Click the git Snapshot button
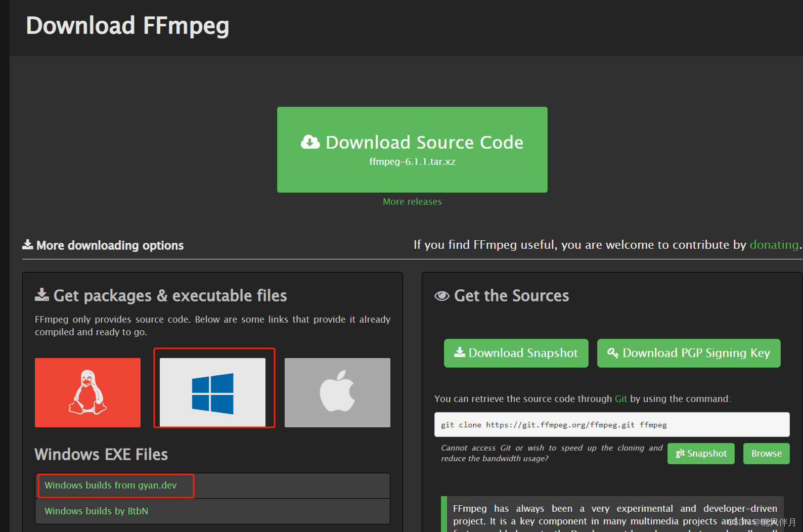Viewport: 803px width, 532px height. [701, 454]
